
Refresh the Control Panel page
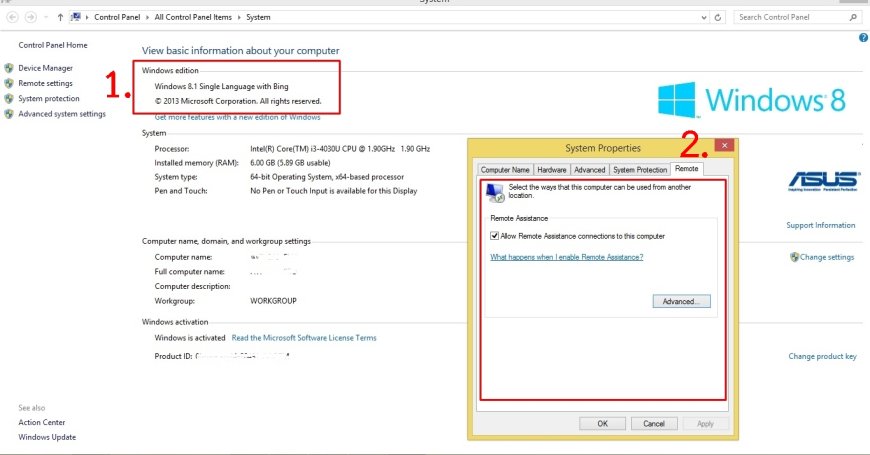[x=717, y=18]
